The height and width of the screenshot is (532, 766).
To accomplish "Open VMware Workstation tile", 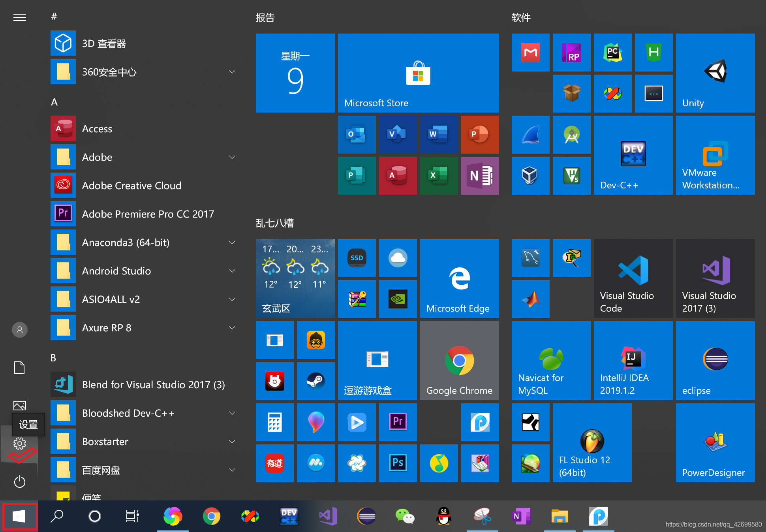I will tap(715, 155).
